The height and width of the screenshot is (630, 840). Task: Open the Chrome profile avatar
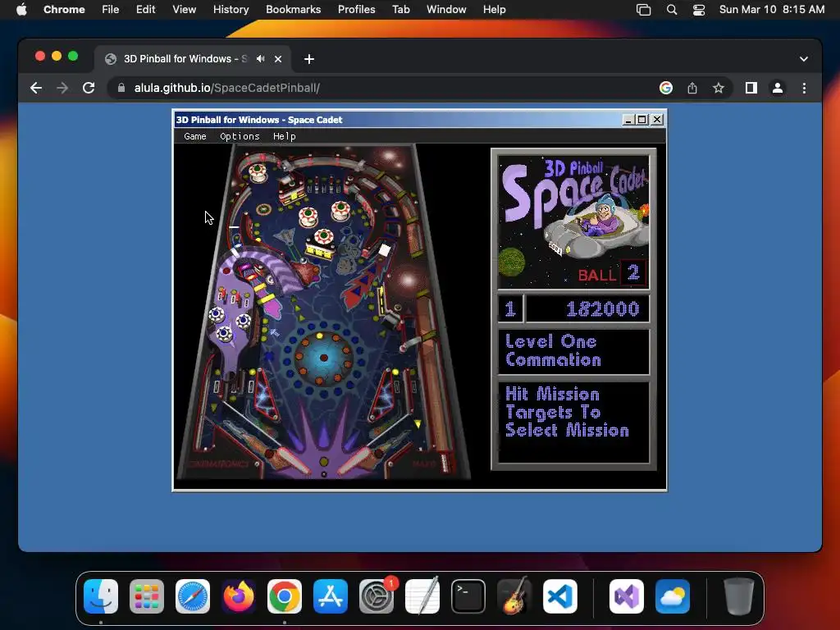pos(778,88)
